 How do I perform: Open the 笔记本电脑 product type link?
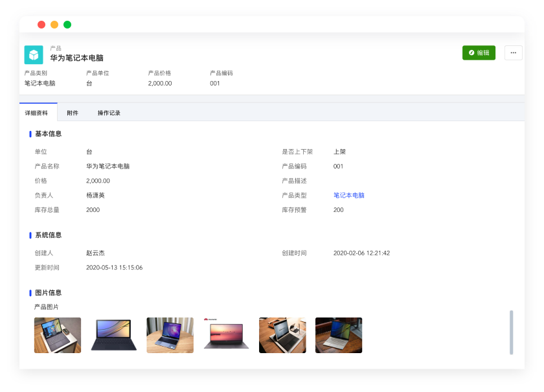coord(348,196)
